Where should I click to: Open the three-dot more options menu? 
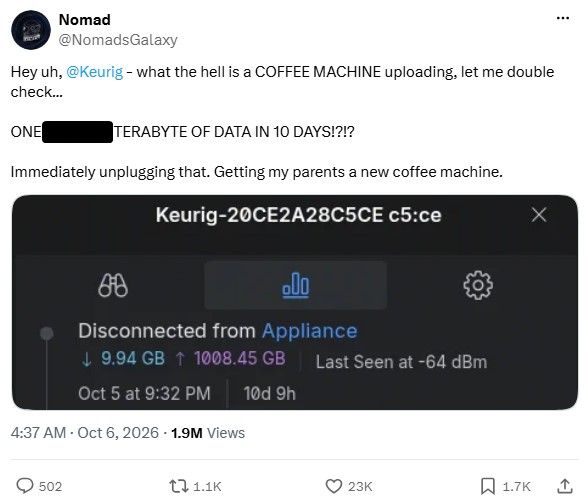click(562, 18)
